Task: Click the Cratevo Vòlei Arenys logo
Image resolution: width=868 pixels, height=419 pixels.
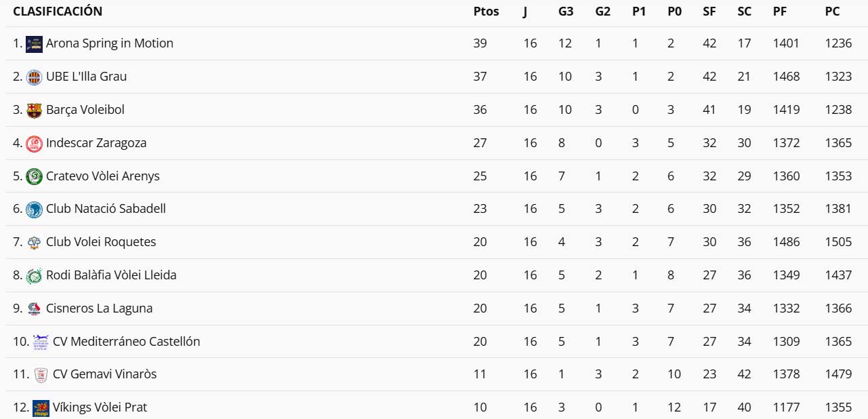Action: pos(34,176)
